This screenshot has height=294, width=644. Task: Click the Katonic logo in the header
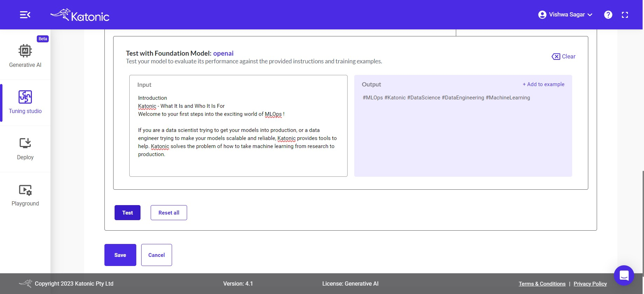tap(80, 15)
